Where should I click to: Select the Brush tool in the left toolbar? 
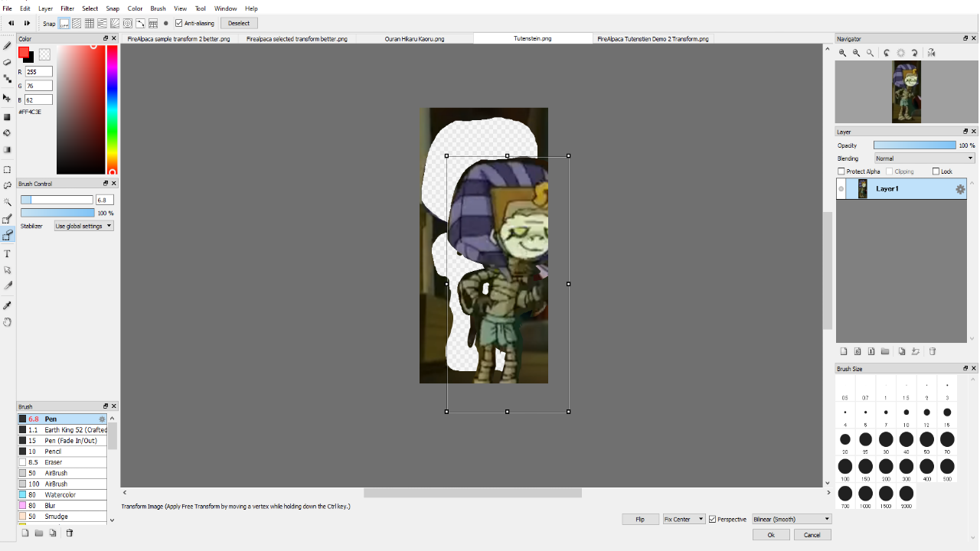tap(8, 46)
